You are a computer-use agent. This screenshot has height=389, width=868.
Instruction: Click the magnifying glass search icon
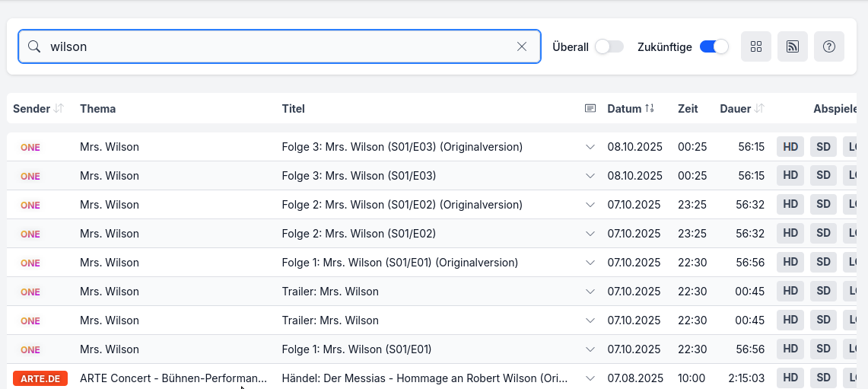(x=34, y=46)
